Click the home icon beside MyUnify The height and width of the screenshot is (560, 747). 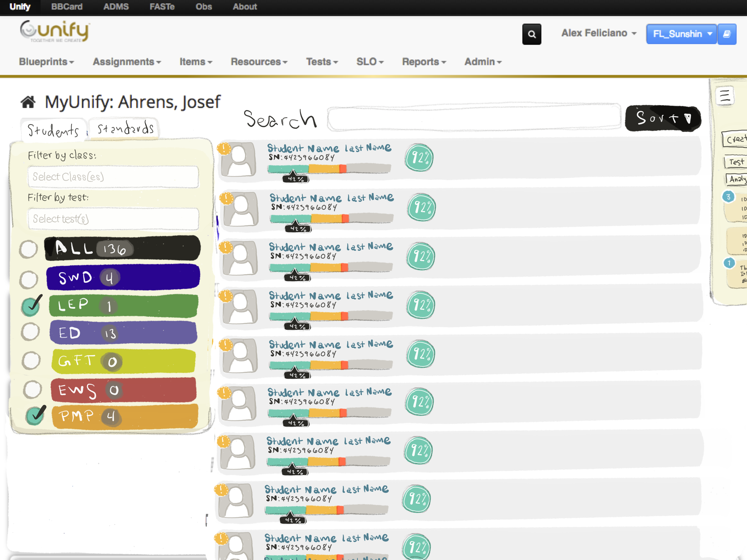(x=28, y=102)
